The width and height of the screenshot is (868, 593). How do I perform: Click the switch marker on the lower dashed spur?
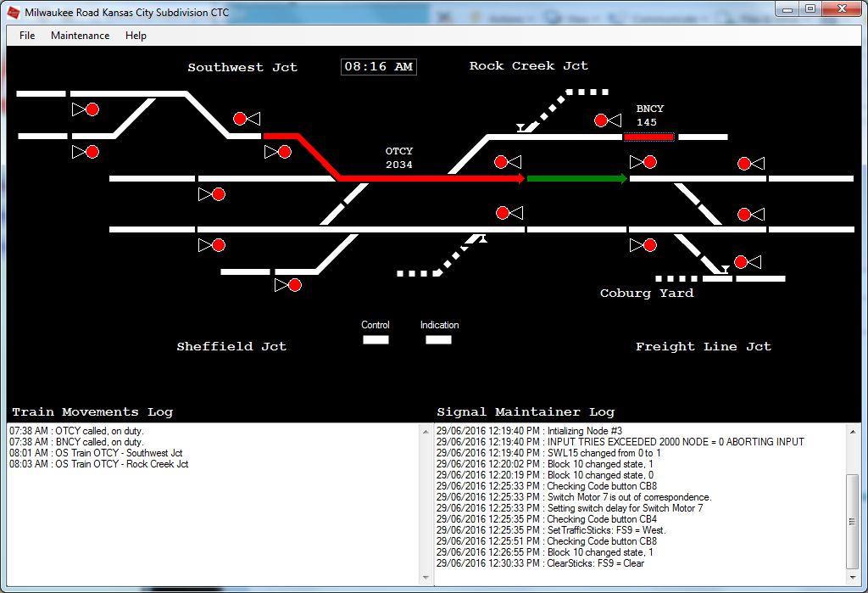pos(482,239)
